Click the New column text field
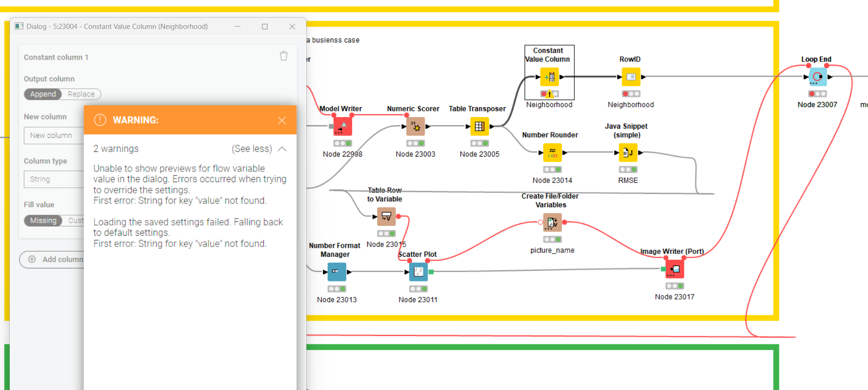 coord(54,136)
